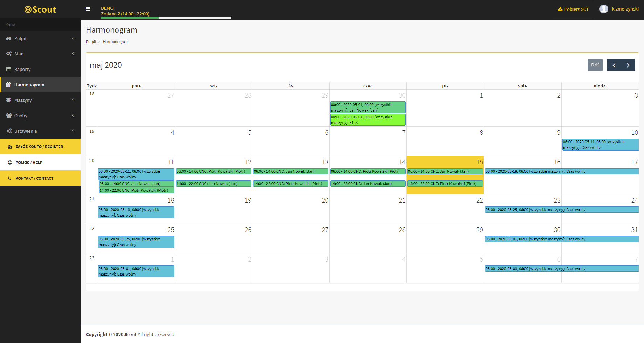
Task: Click the user avatar icon
Action: click(x=604, y=9)
